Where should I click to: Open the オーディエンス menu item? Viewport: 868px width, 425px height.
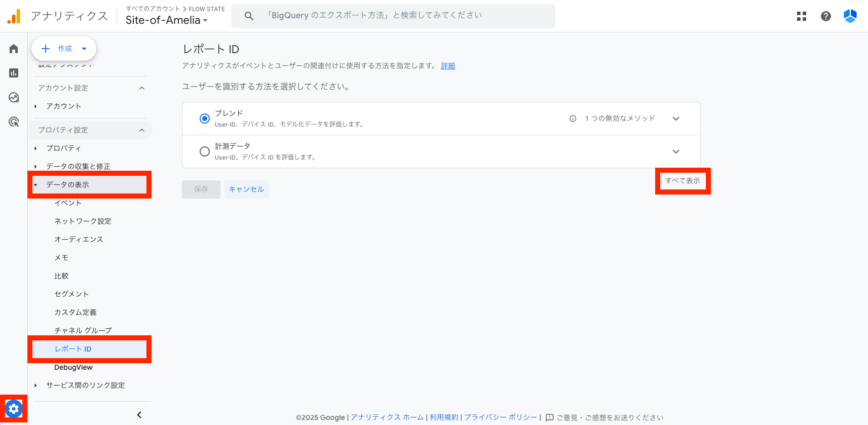coord(79,239)
